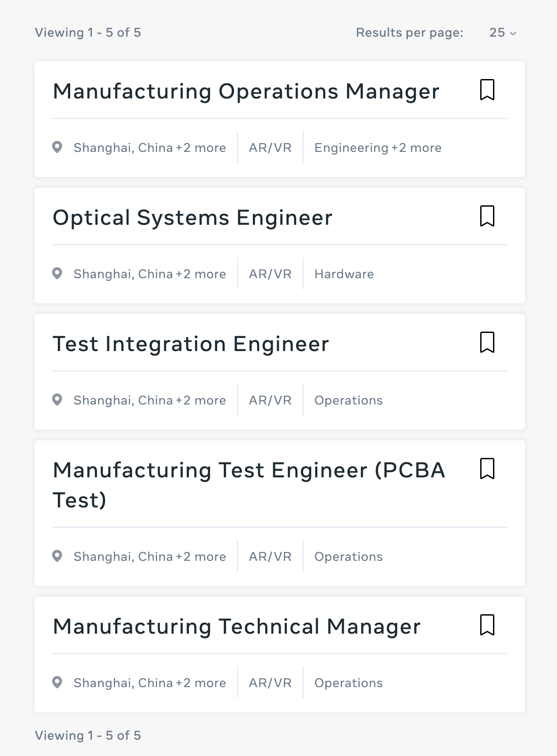This screenshot has width=557, height=756.
Task: Open the Manufacturing Technical Manager job title
Action: [237, 627]
